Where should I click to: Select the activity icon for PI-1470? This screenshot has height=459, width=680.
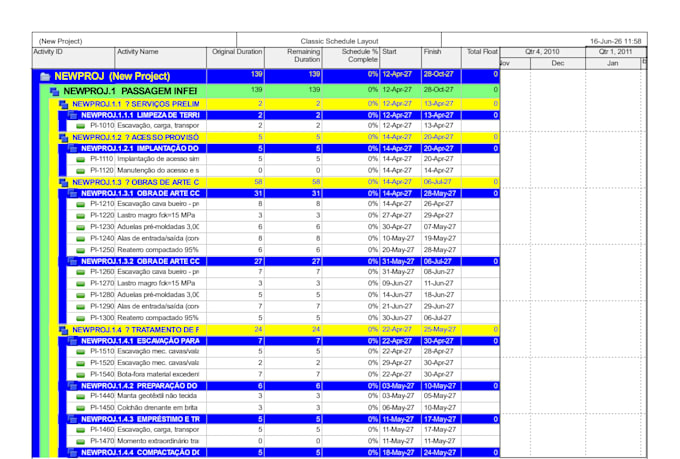[81, 442]
